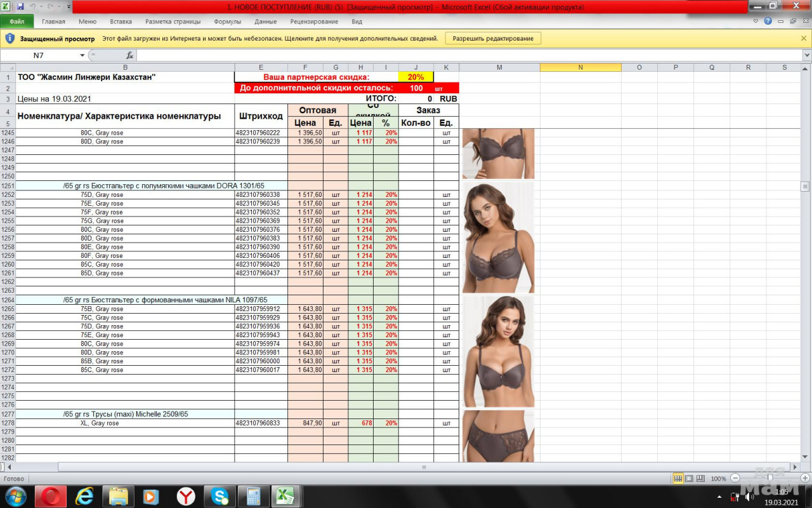Click the zoom out minus icon
Viewport: 812px width, 508px height.
735,478
